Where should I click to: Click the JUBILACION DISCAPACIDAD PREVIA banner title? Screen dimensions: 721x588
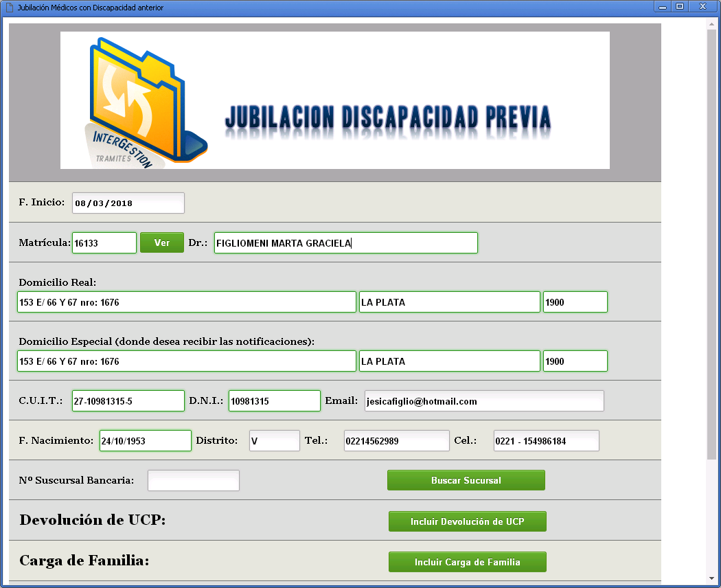[388, 117]
